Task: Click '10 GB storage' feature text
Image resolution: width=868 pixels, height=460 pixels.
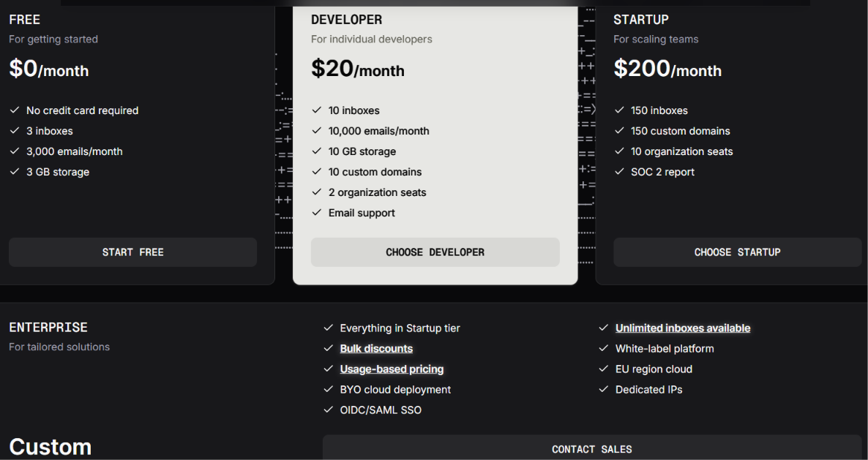Action: (x=362, y=151)
